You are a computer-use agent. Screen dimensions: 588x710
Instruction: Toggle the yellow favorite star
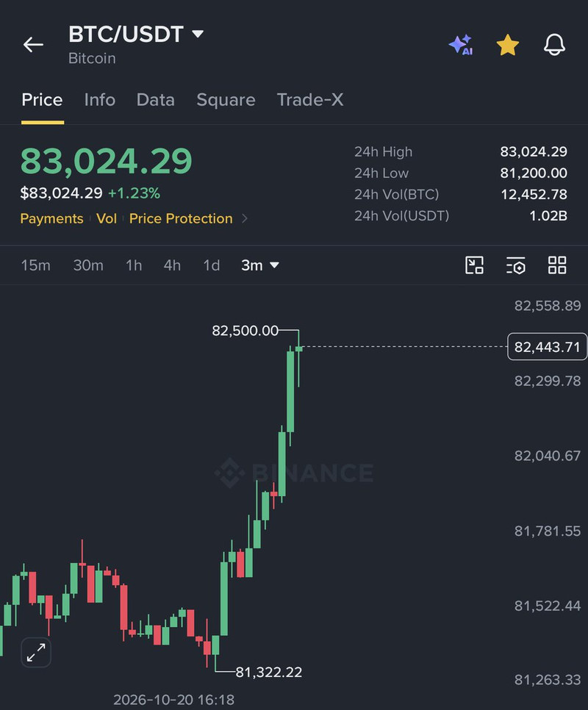pyautogui.click(x=507, y=45)
